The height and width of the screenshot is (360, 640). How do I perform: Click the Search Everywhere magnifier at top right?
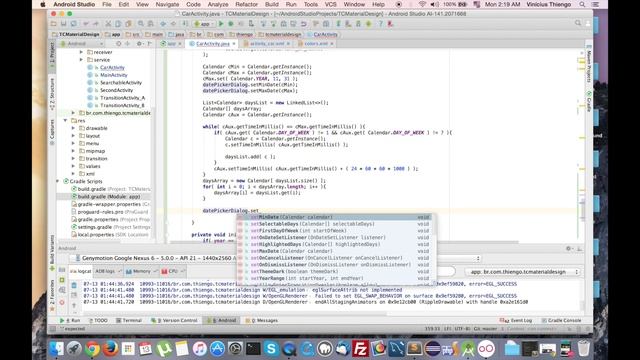tap(578, 23)
